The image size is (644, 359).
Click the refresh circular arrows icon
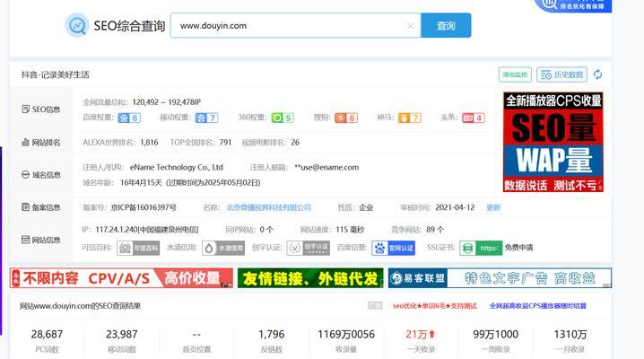pyautogui.click(x=597, y=74)
